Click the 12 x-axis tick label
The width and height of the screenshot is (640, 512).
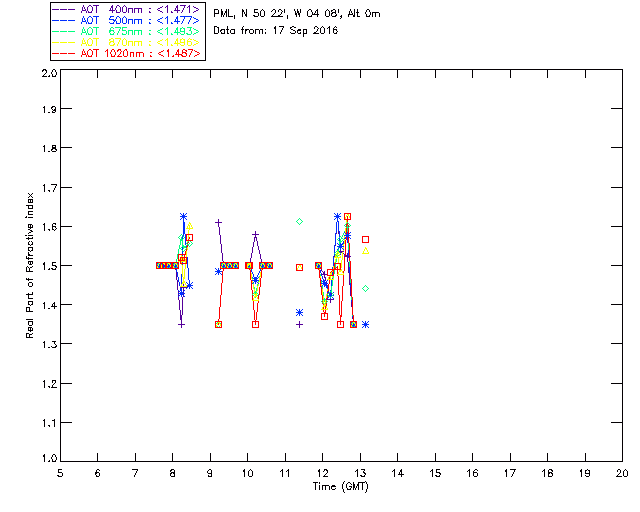pyautogui.click(x=322, y=473)
